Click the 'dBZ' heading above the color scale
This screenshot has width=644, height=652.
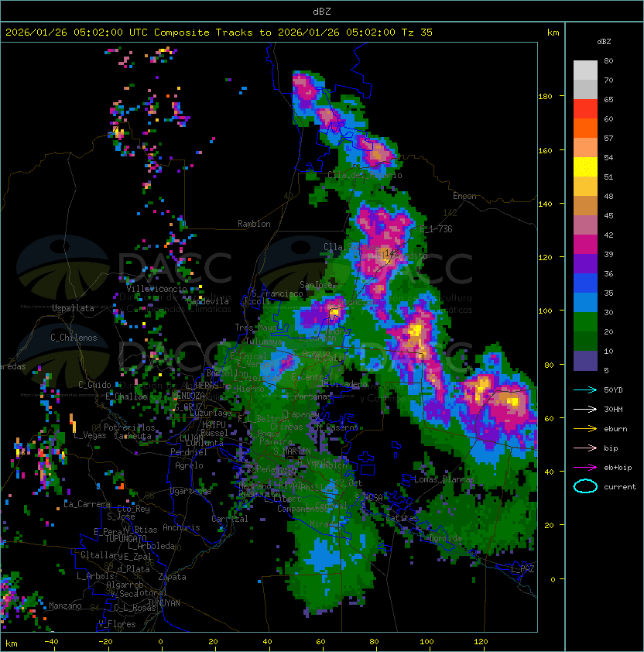pos(604,42)
